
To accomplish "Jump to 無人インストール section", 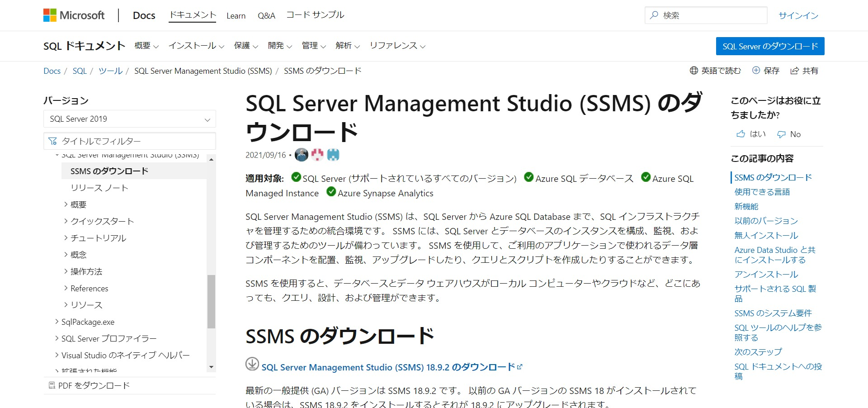I will (x=766, y=235).
